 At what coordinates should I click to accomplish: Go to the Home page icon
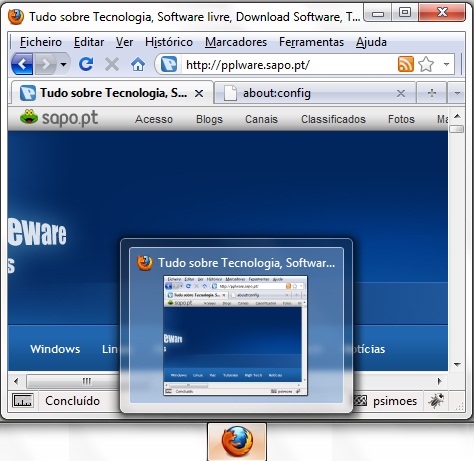point(138,64)
